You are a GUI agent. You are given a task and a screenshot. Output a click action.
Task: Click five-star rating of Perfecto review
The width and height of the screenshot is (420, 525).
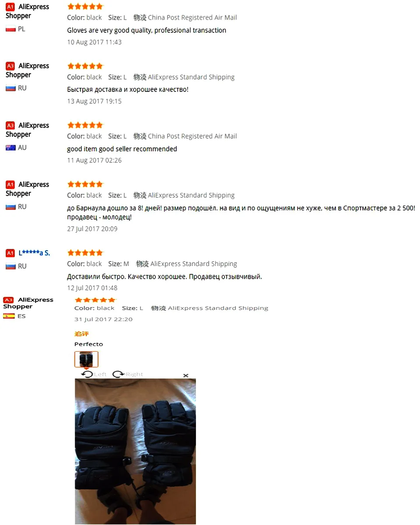point(95,300)
